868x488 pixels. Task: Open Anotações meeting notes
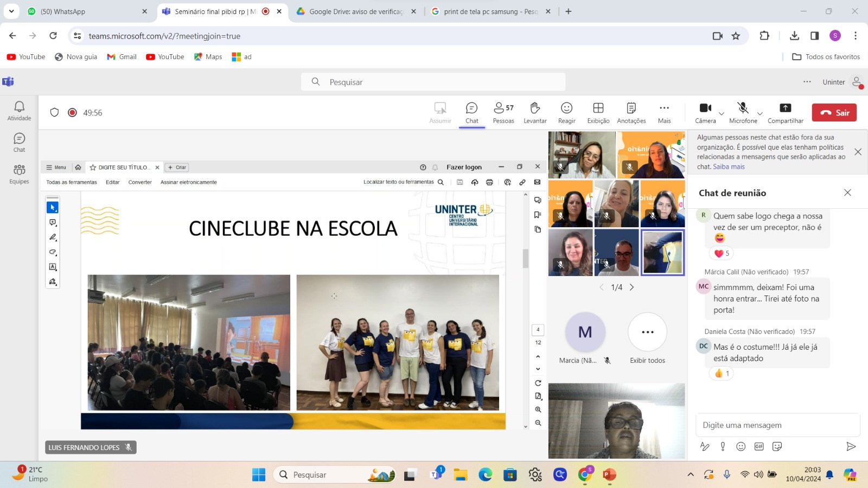coord(631,113)
